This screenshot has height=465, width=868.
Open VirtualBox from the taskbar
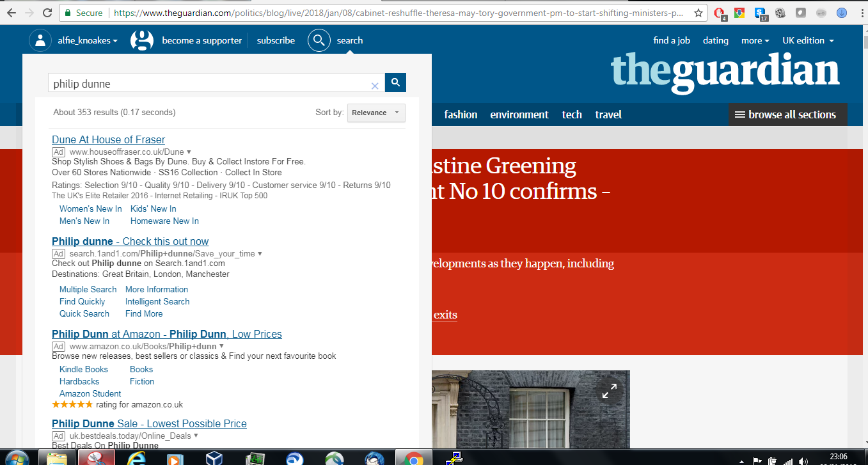coord(215,458)
